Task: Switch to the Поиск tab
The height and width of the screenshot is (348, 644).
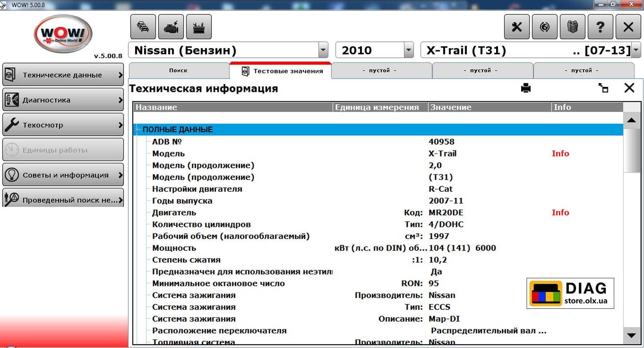Action: point(179,70)
